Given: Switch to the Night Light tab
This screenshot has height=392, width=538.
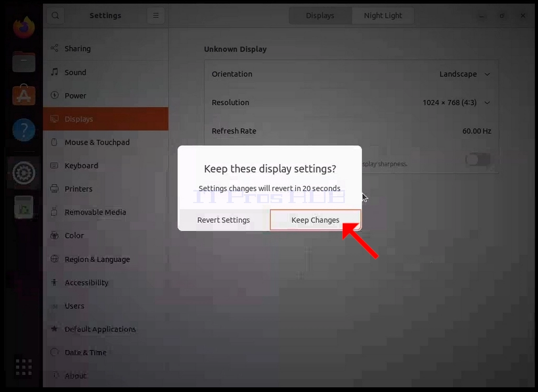Looking at the screenshot, I should (383, 16).
